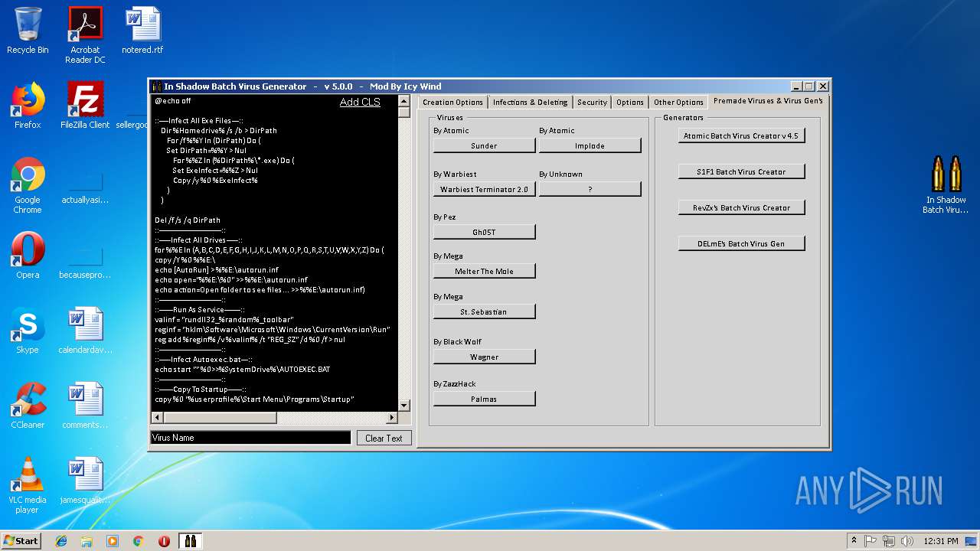Click the horizontal scrollbar thumb
Image resolution: width=980 pixels, height=551 pixels.
(x=220, y=418)
